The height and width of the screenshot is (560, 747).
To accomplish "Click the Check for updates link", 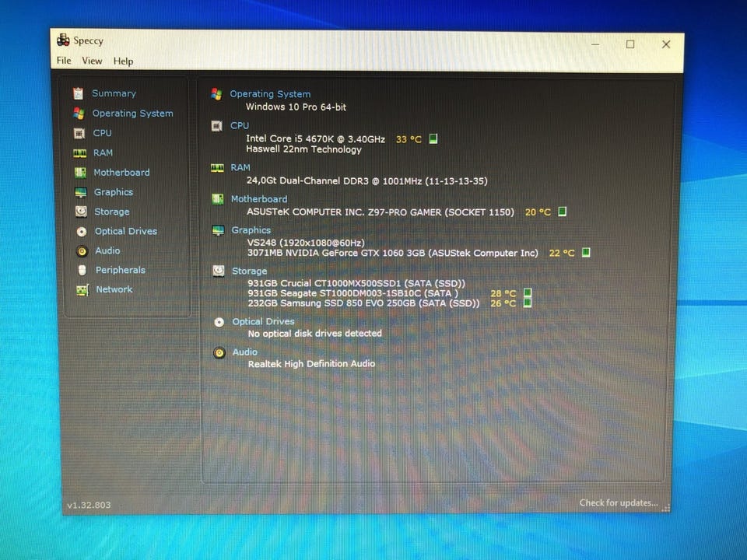I will click(619, 503).
